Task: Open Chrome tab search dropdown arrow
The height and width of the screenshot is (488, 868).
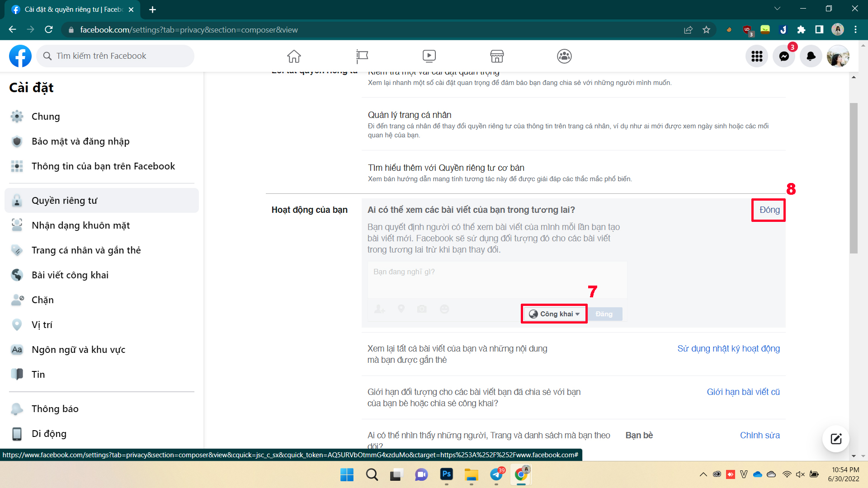Action: (x=778, y=9)
